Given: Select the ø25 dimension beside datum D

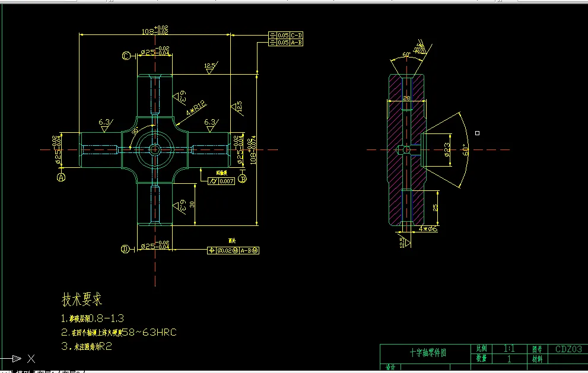Looking at the screenshot, I should [x=155, y=245].
